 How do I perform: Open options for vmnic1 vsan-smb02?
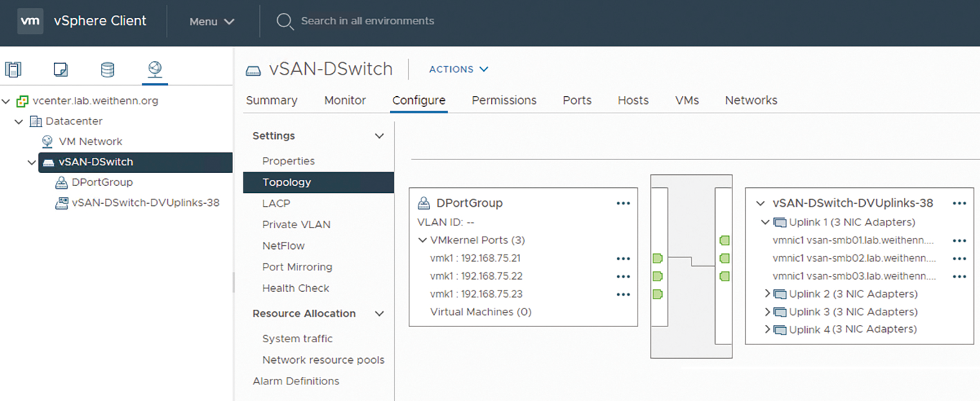pyautogui.click(x=959, y=259)
